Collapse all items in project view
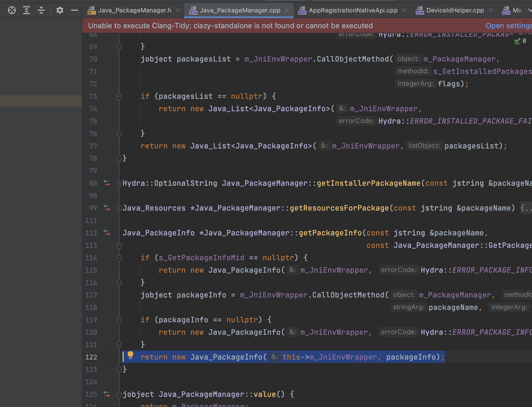The image size is (532, 407). (42, 10)
